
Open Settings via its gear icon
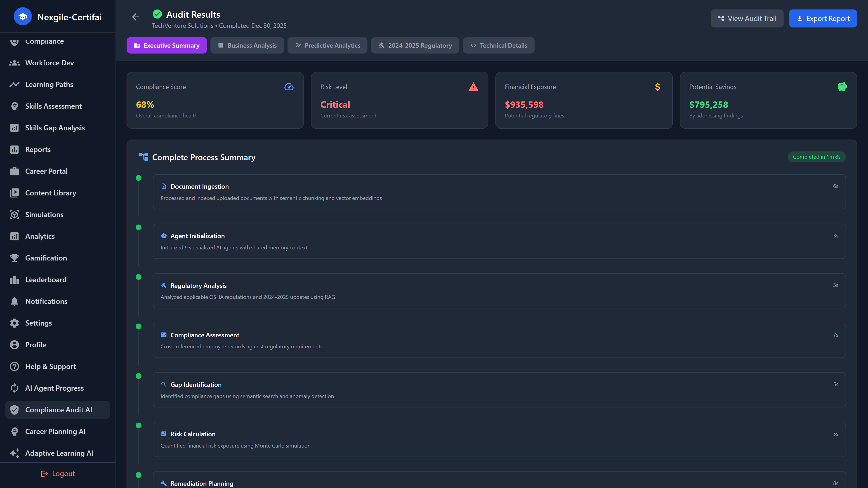click(14, 323)
